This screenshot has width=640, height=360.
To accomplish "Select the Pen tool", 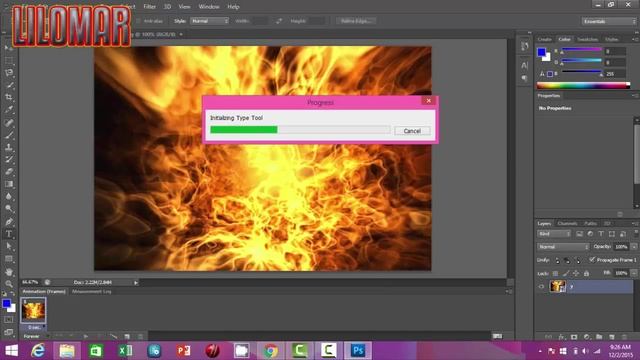I will click(x=9, y=222).
